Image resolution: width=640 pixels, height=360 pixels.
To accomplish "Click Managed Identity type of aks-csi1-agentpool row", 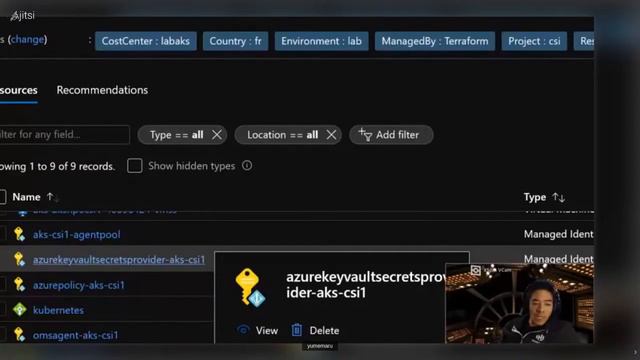I will point(558,234).
